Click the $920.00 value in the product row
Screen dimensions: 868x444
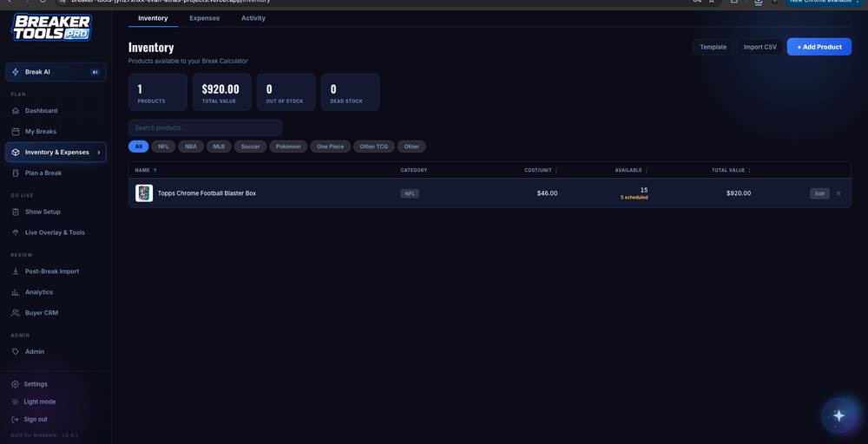tap(739, 193)
